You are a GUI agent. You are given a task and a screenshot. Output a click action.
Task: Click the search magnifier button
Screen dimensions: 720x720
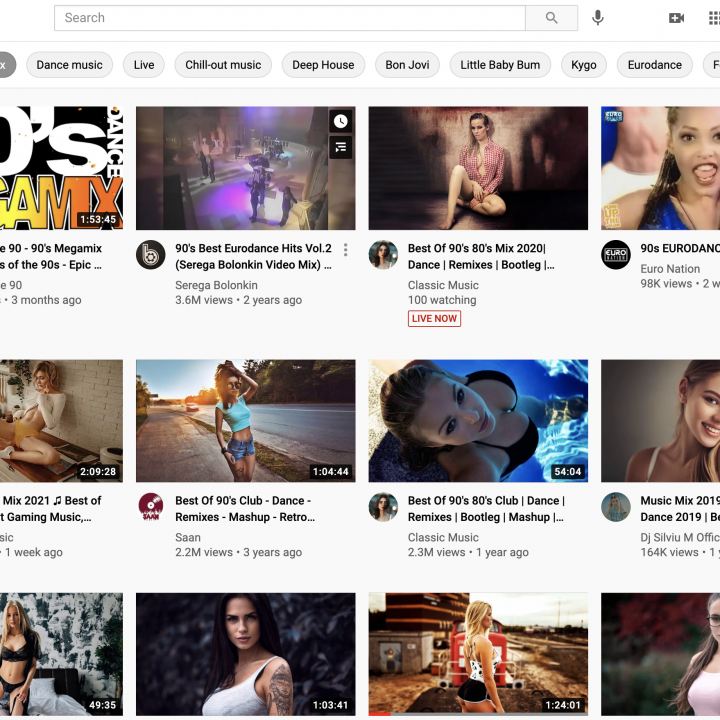[x=551, y=18]
